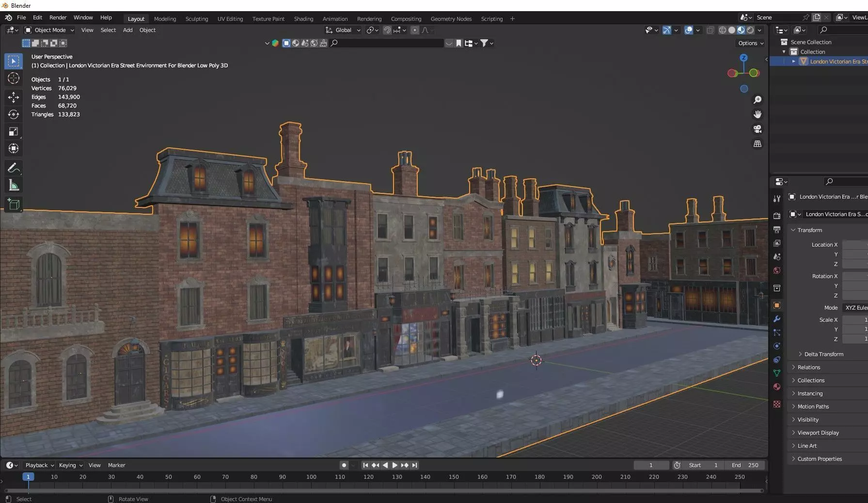Image resolution: width=868 pixels, height=503 pixels.
Task: Open the viewport Add menu
Action: pyautogui.click(x=127, y=30)
